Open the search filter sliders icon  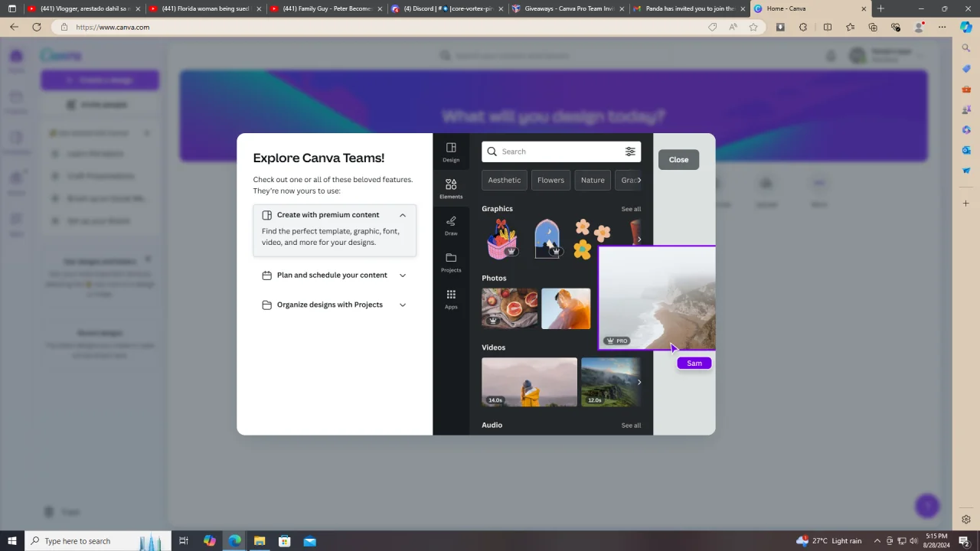pyautogui.click(x=630, y=152)
